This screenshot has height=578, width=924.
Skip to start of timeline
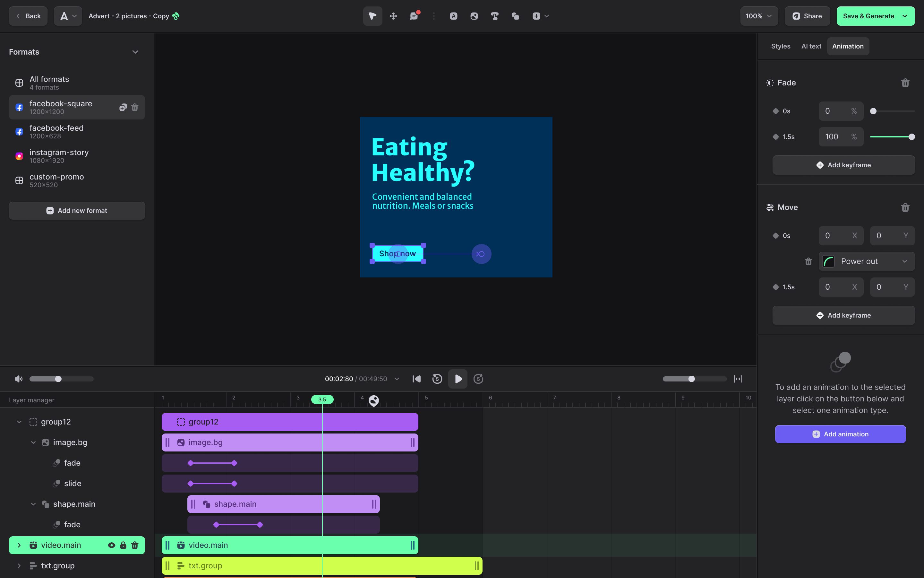click(x=416, y=379)
